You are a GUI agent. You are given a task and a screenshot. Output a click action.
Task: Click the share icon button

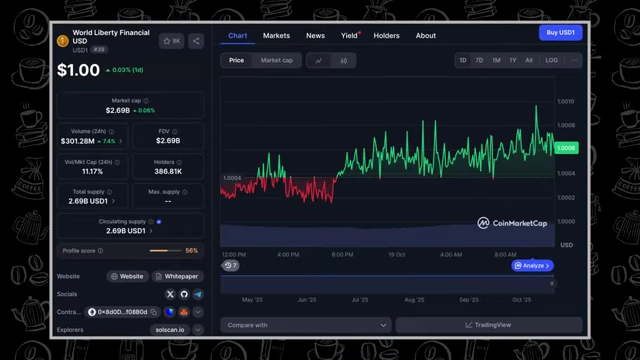(x=196, y=41)
